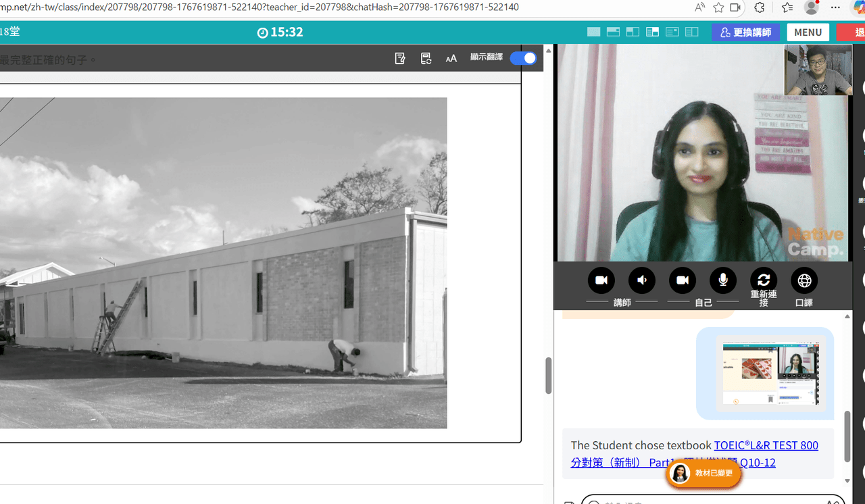Click the 重新連接 reconnect icon
Image resolution: width=865 pixels, height=504 pixels.
click(x=764, y=280)
